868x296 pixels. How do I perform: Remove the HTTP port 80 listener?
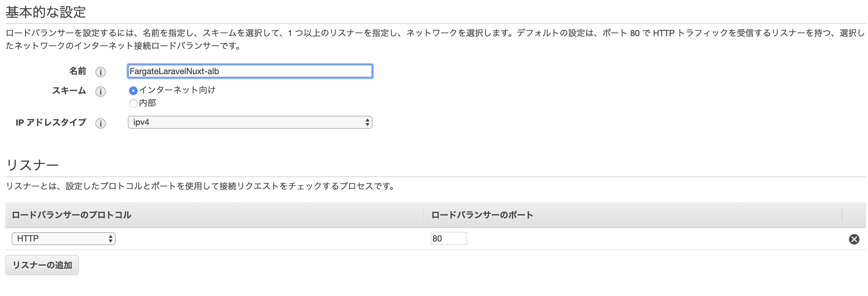(x=854, y=239)
